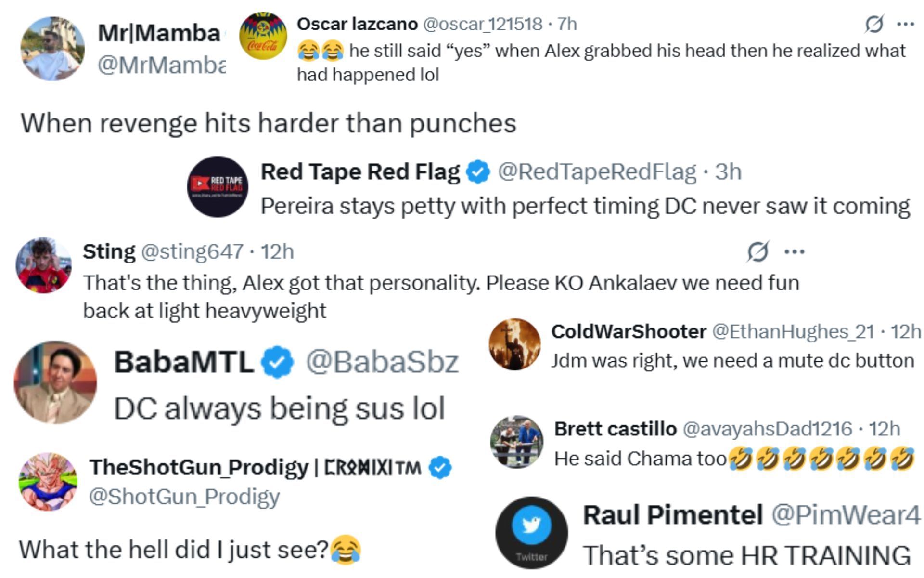Click the Grok icon on Sting's tweet

tap(757, 251)
